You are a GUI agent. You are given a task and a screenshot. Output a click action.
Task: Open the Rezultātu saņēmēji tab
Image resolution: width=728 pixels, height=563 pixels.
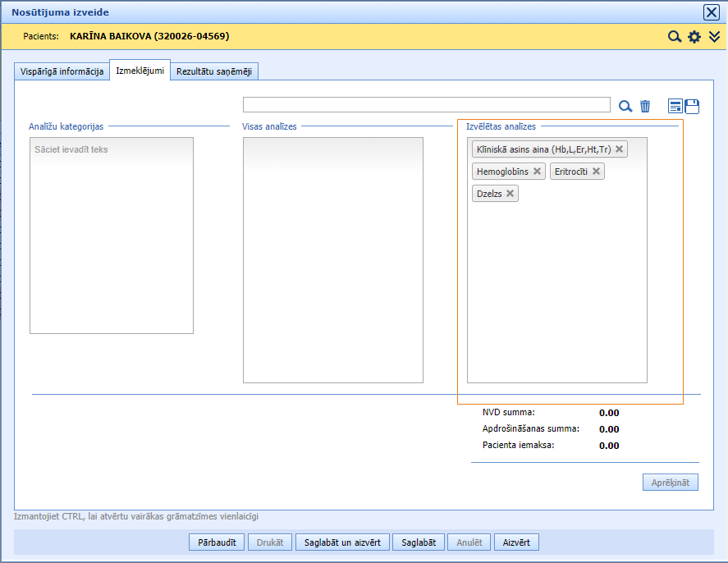(215, 71)
